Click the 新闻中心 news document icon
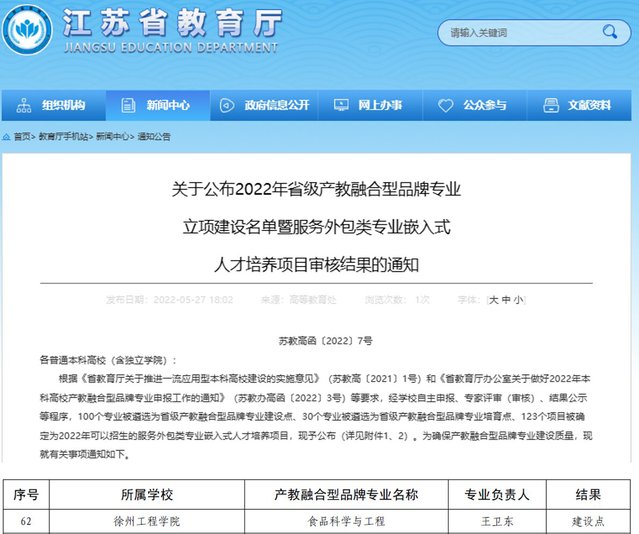The height and width of the screenshot is (534, 639). (x=127, y=105)
